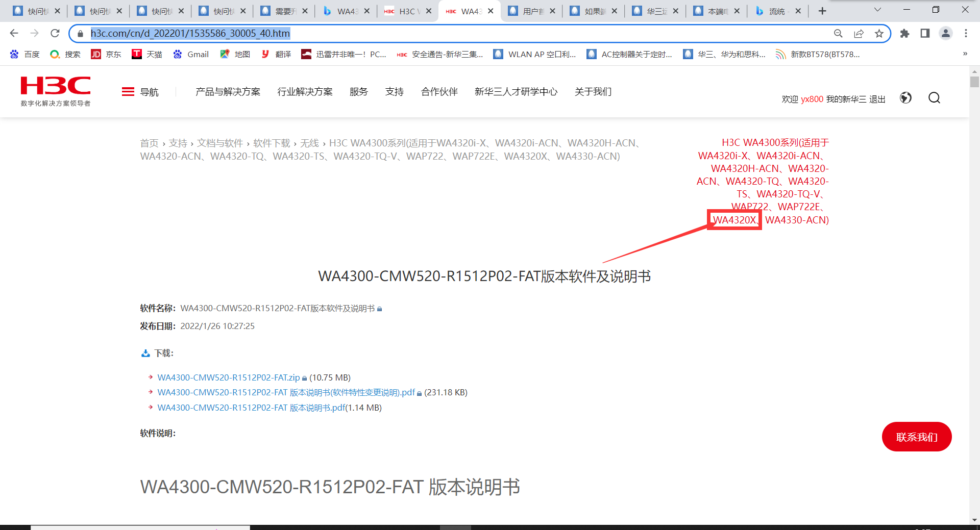
Task: Open the 合作伙伴 menu
Action: click(x=439, y=92)
